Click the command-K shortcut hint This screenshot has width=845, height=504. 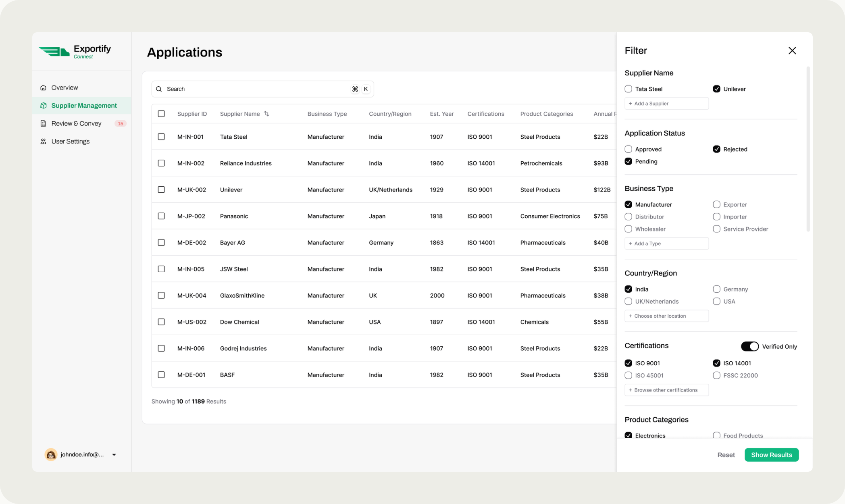360,89
